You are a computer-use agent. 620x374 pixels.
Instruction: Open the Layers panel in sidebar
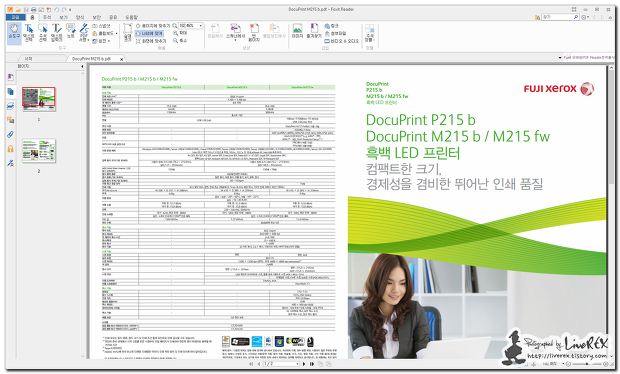click(10, 106)
